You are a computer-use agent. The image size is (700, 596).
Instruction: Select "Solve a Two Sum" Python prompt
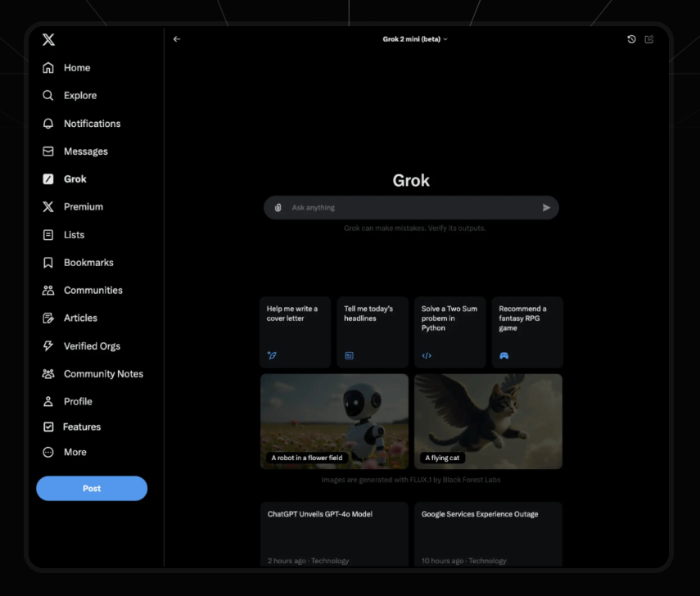pos(449,332)
